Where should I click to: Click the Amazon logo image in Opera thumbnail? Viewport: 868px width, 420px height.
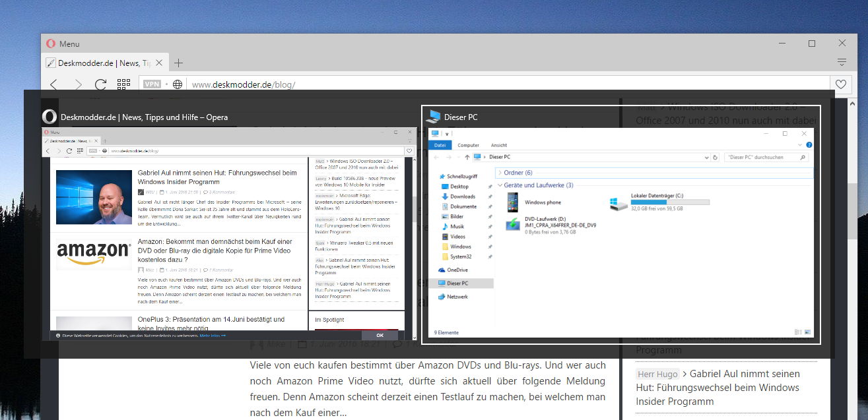(94, 255)
